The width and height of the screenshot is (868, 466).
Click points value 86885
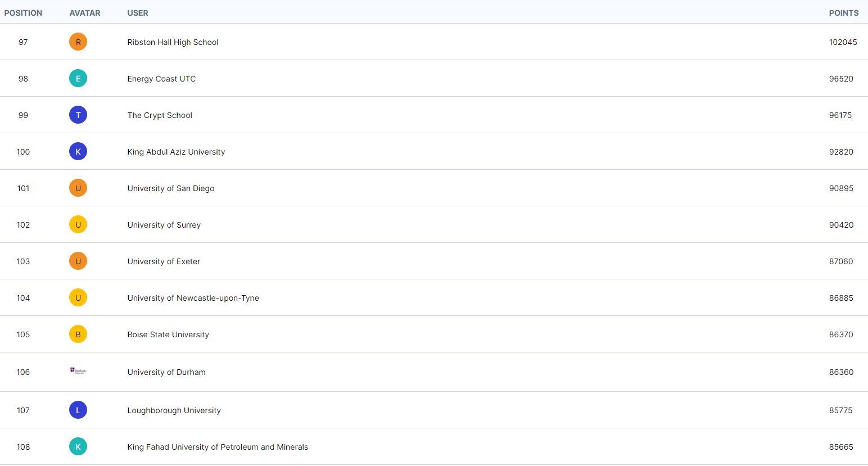(x=841, y=298)
